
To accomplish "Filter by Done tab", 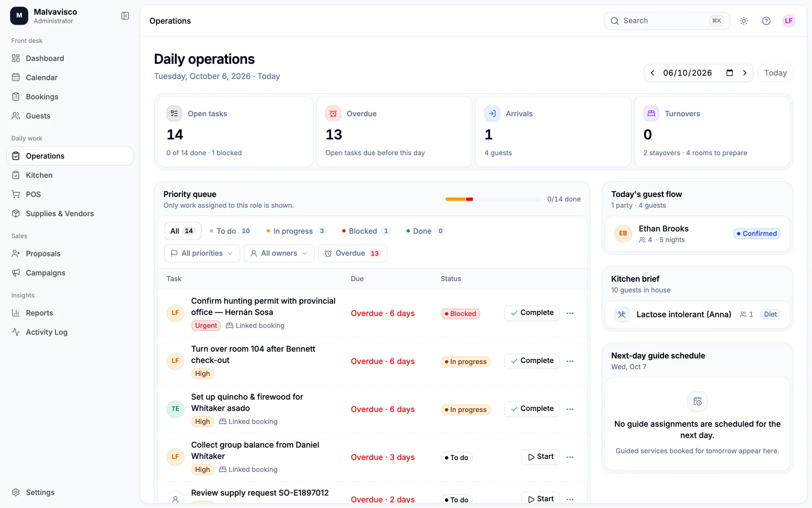I will click(x=425, y=231).
